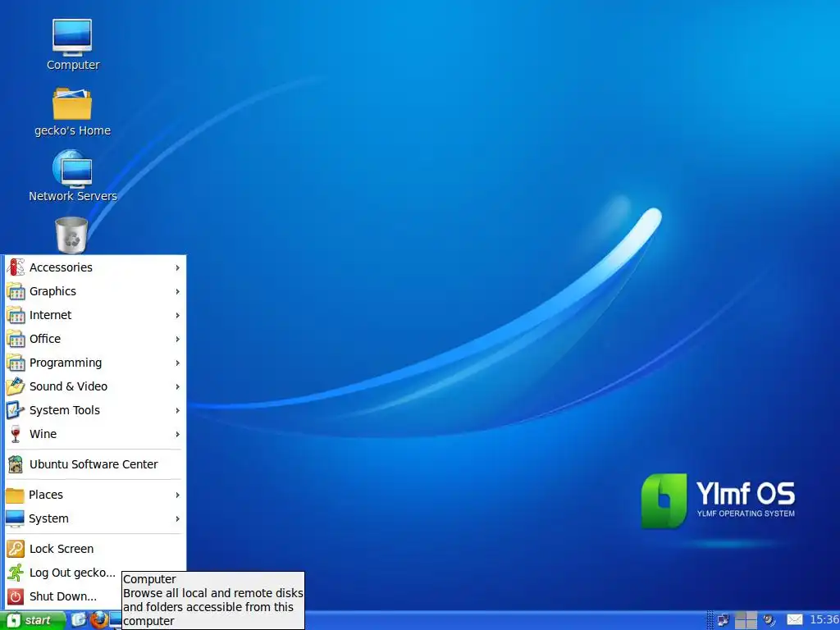
Task: Open the Graphics submenu
Action: coord(95,291)
